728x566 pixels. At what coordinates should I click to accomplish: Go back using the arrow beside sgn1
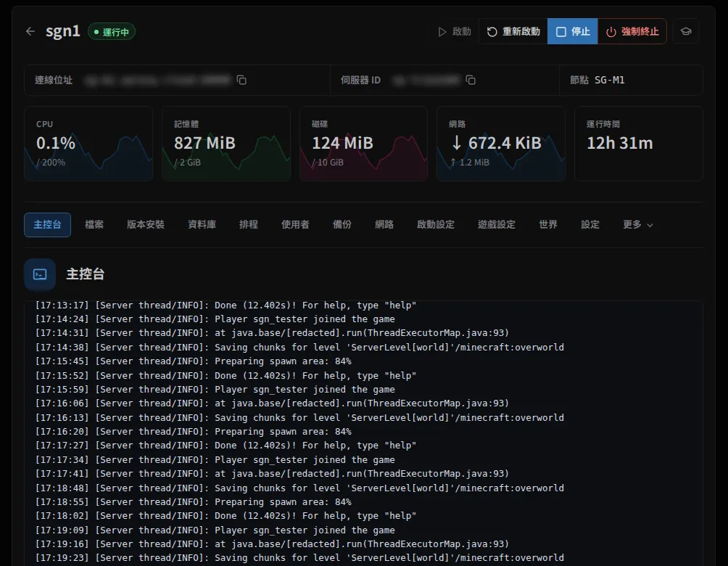click(x=30, y=32)
